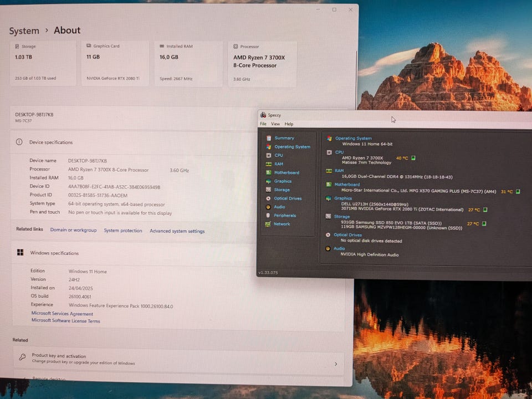Click the Speccy version label v1.33.075
The width and height of the screenshot is (532, 399).
point(268,273)
